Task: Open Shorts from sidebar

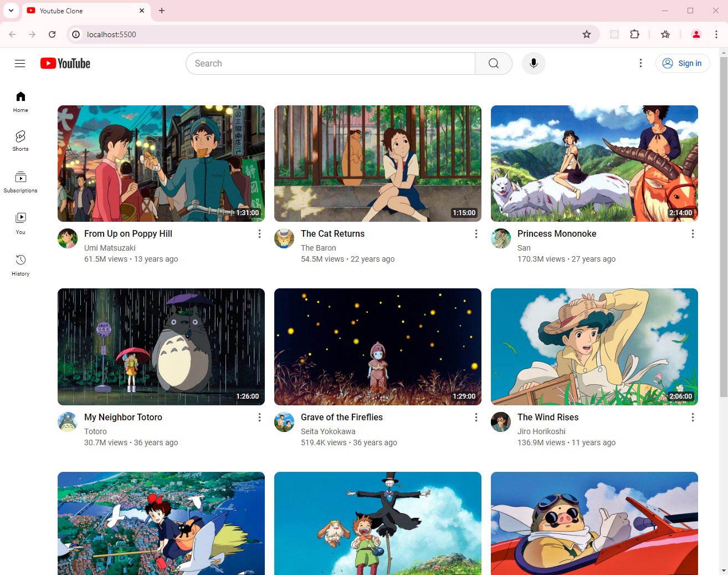Action: click(x=20, y=141)
